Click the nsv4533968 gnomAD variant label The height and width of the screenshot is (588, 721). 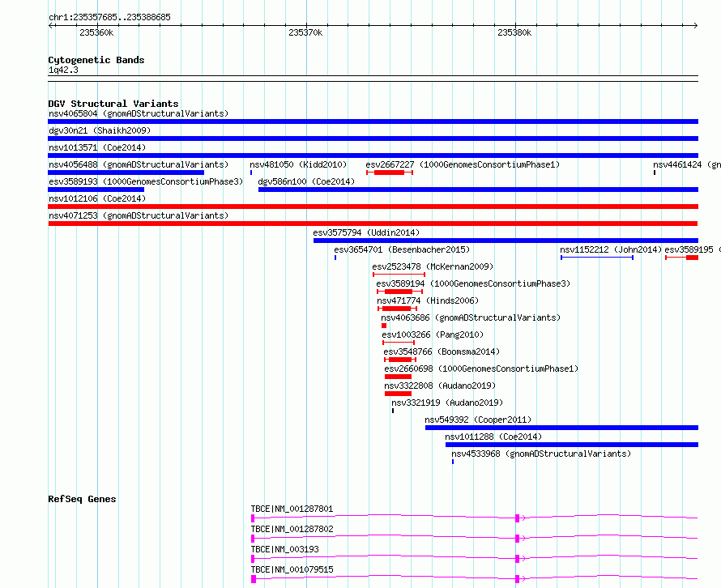click(541, 454)
